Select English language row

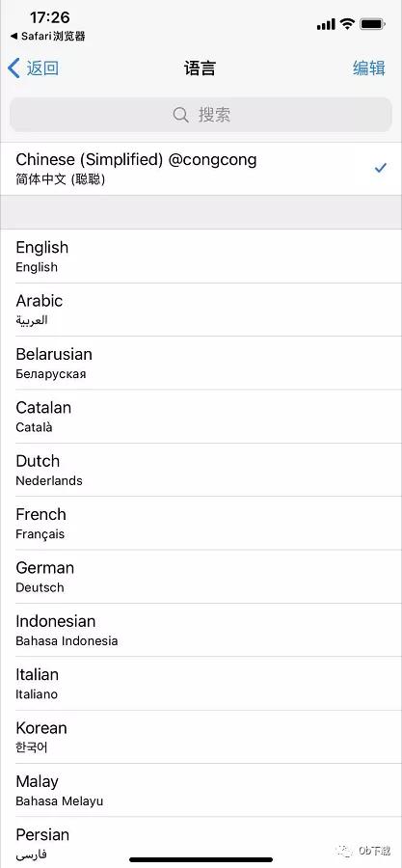click(x=201, y=257)
